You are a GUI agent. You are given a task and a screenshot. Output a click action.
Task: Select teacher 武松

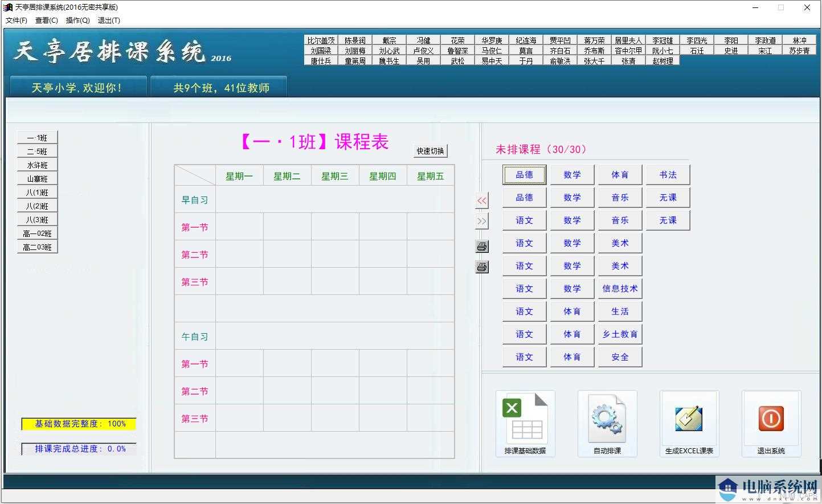pyautogui.click(x=458, y=61)
